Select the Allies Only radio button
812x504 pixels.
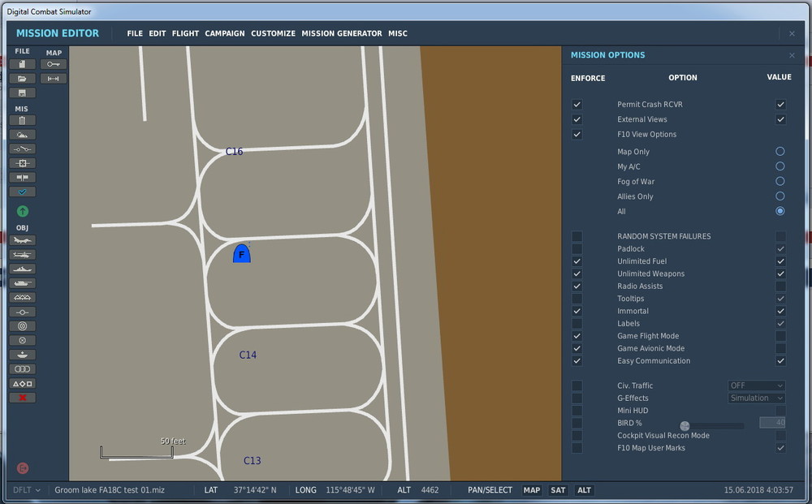tap(780, 196)
